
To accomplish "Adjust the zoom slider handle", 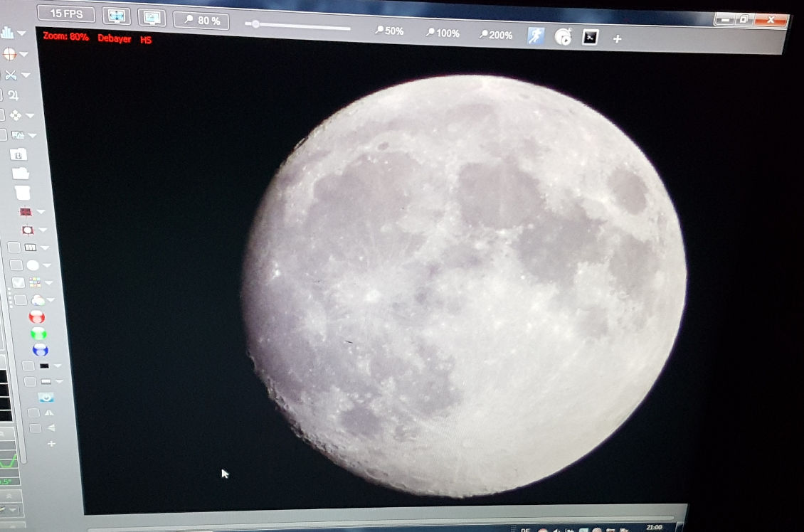I will click(x=255, y=24).
